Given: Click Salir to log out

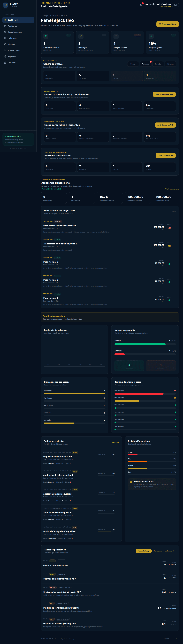Looking at the screenshot, I should tap(176, 5).
